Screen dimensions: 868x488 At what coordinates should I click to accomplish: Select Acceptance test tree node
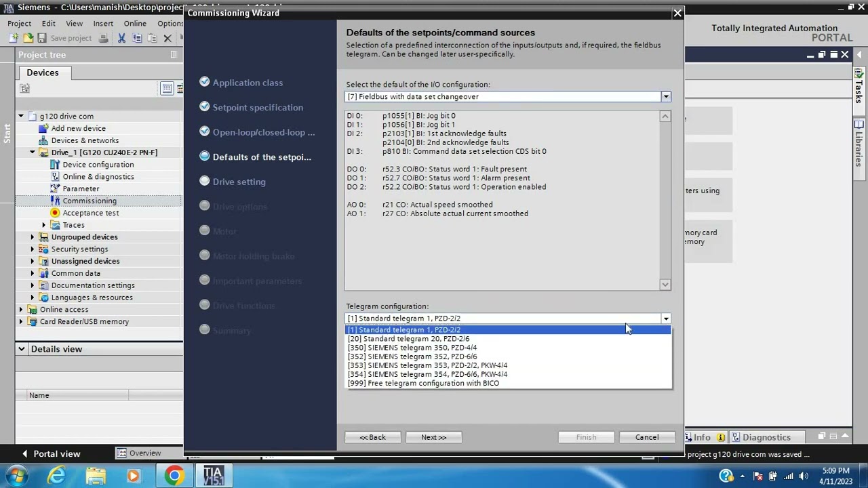tap(91, 213)
